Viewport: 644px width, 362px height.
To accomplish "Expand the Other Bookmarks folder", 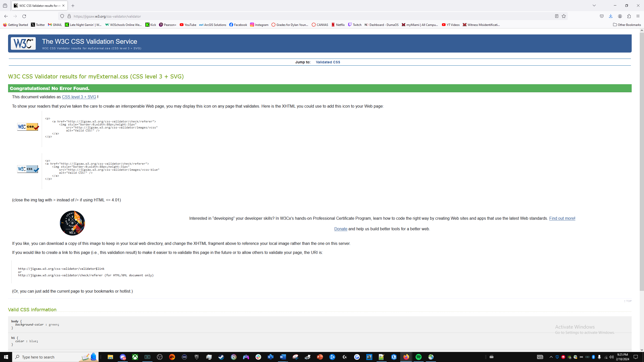I will coord(627,25).
